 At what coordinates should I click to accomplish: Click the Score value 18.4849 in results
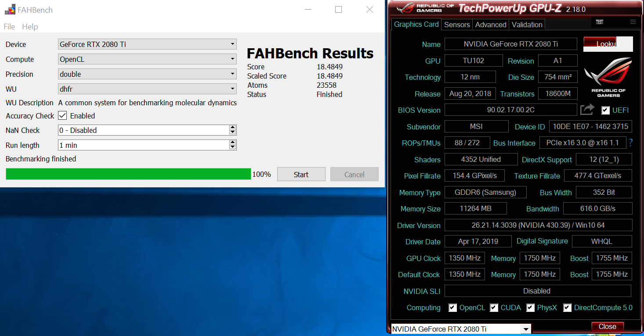329,67
